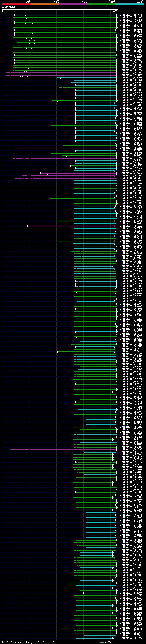
Task: Click the purple alignment bar of A9TC11
Action: pos(71,226)
